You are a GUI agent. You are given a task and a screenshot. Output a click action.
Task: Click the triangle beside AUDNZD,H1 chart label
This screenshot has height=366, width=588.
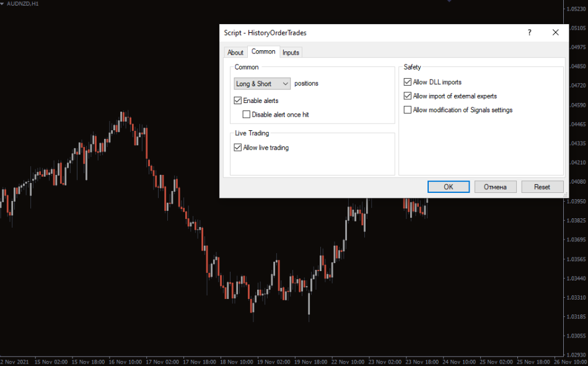coord(2,4)
